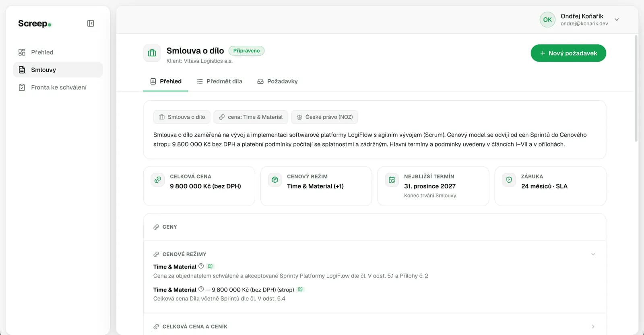This screenshot has width=644, height=335.
Task: Click the box icon in Cenový režim card
Action: coord(275,180)
